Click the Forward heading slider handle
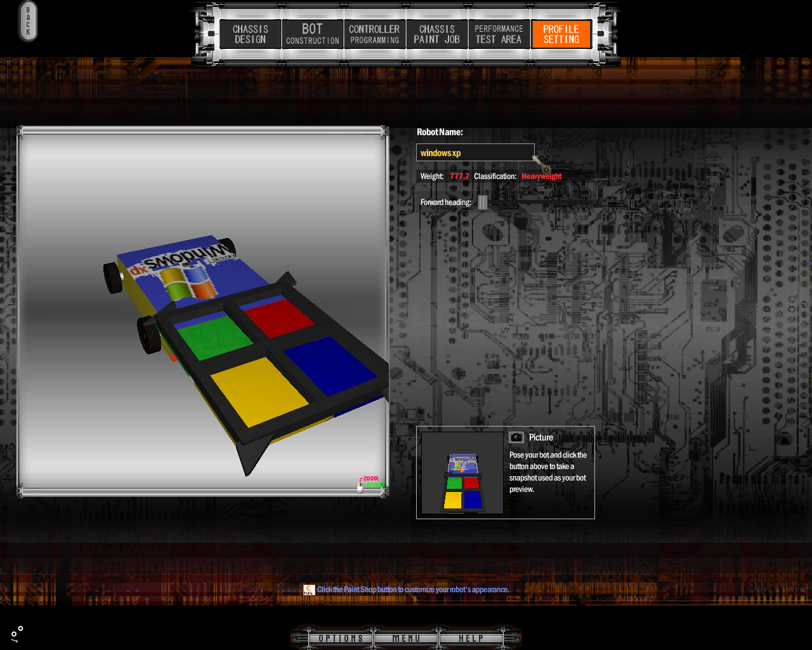 pyautogui.click(x=483, y=202)
